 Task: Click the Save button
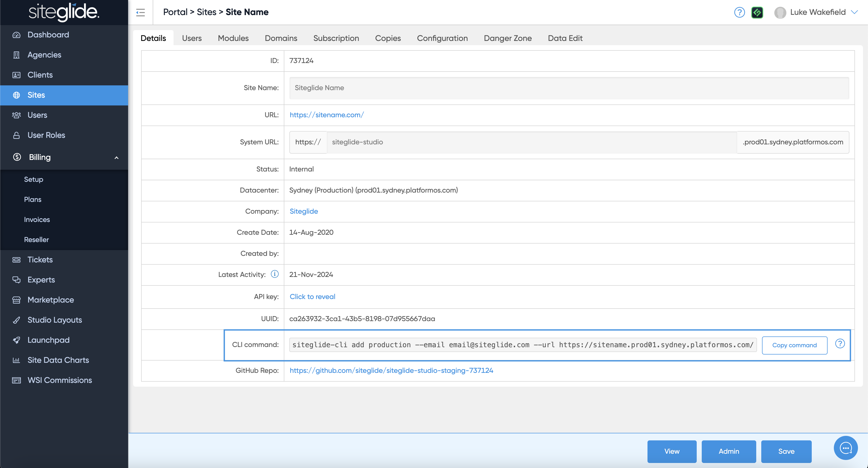786,451
